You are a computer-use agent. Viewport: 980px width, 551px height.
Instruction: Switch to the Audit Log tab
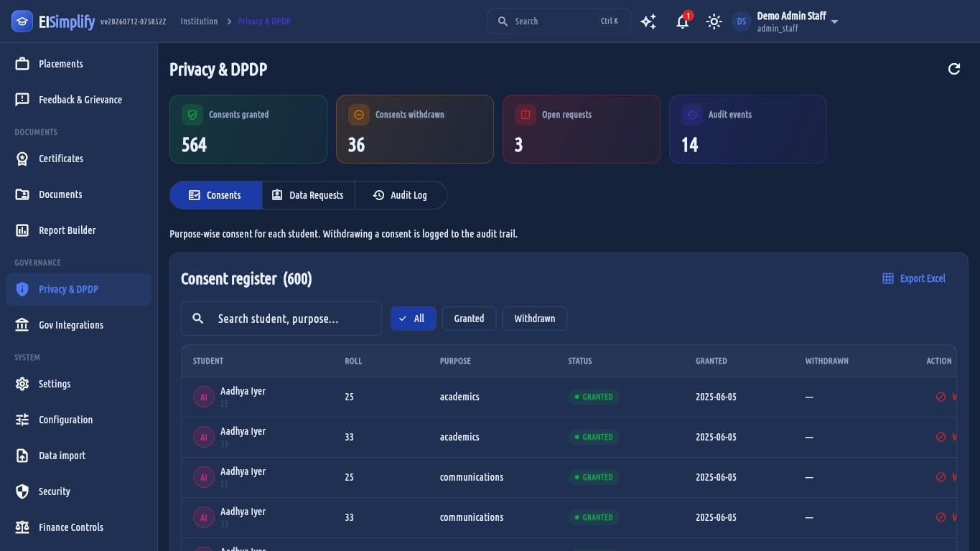tap(401, 195)
